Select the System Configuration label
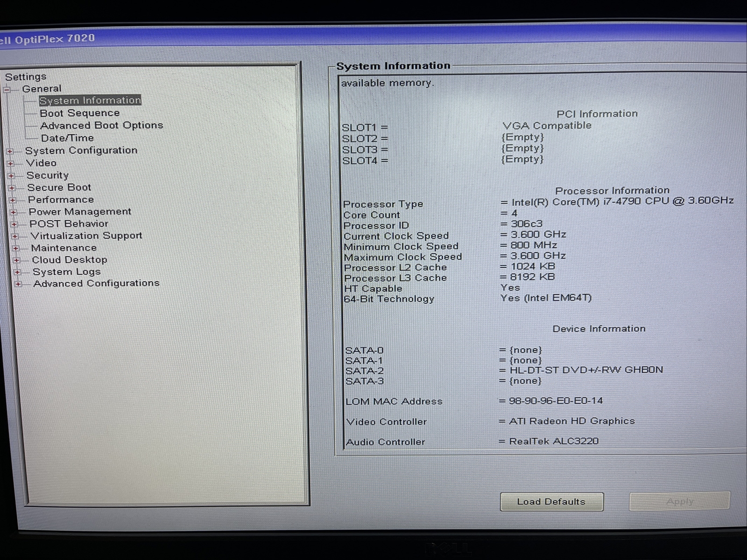This screenshot has width=747, height=560. [81, 150]
